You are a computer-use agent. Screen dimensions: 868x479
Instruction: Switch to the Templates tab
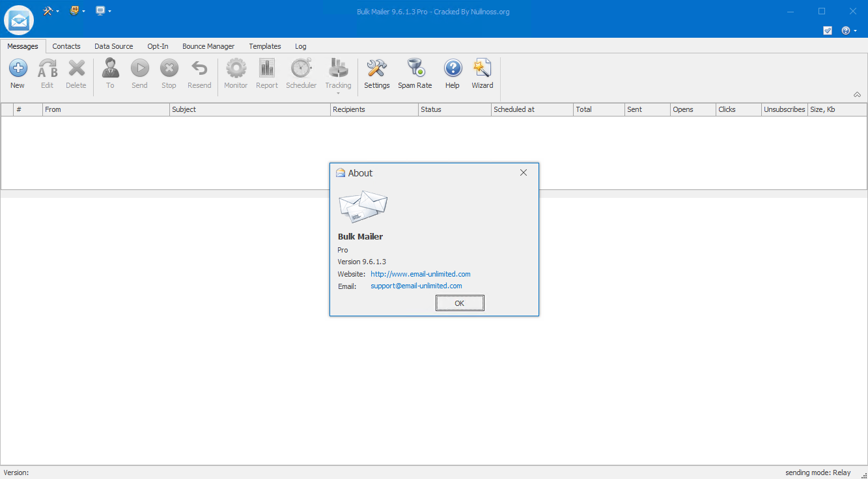[265, 46]
